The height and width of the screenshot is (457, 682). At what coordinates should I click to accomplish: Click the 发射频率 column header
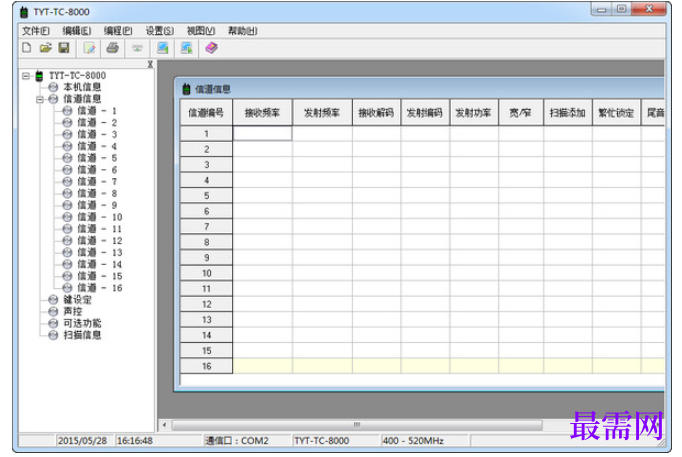(322, 113)
